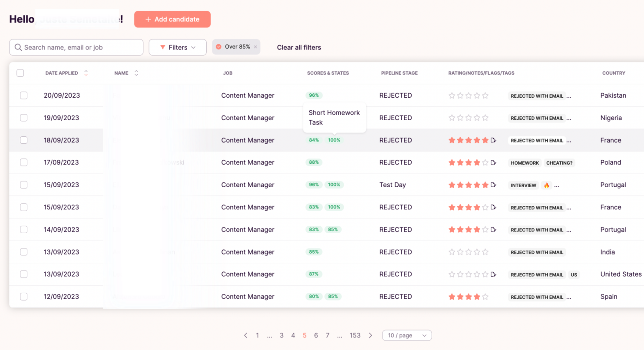Open the Filters dropdown
The image size is (644, 350).
tap(178, 47)
